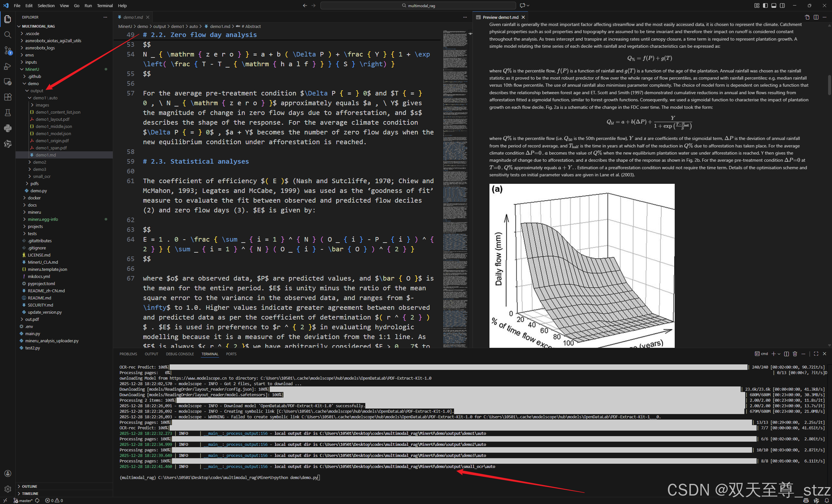Open the Terminal menu
The height and width of the screenshot is (504, 832).
(105, 6)
